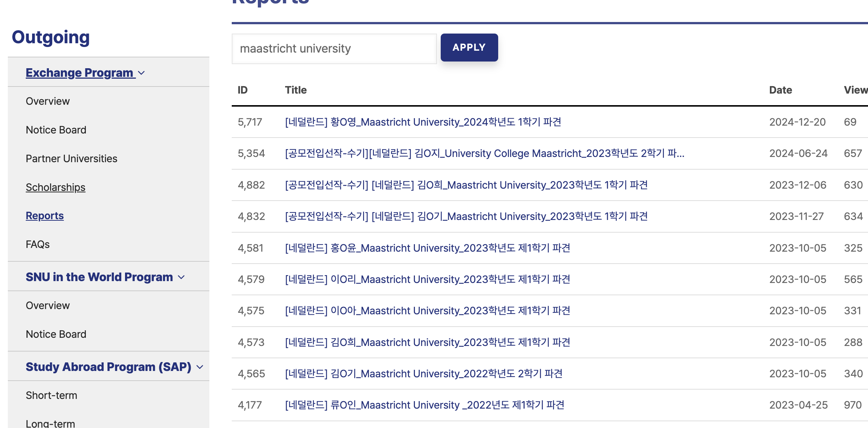Image resolution: width=868 pixels, height=428 pixels.
Task: Open report 4,565 김O기 2022학년도 2학기
Action: coord(424,374)
